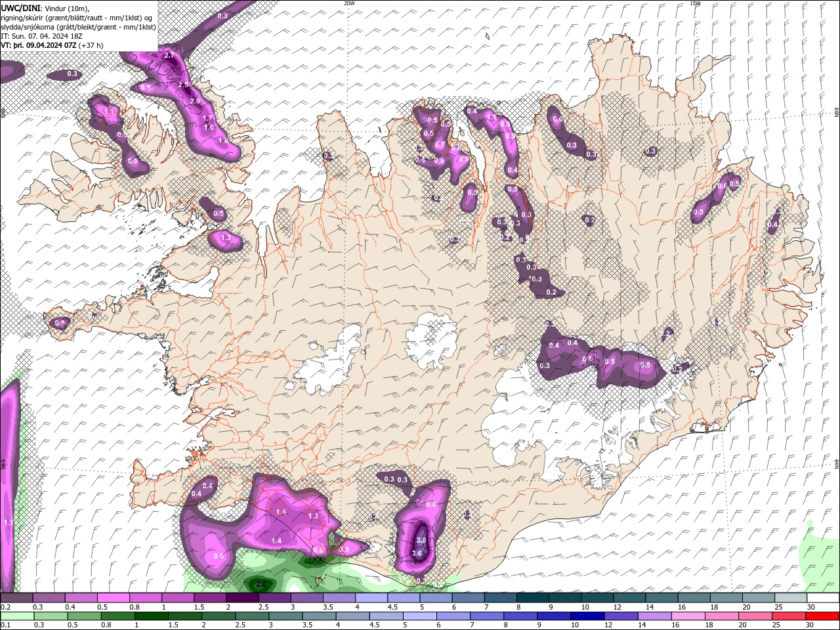Click the 2.5 snowfall value in the northwest

coord(183,85)
